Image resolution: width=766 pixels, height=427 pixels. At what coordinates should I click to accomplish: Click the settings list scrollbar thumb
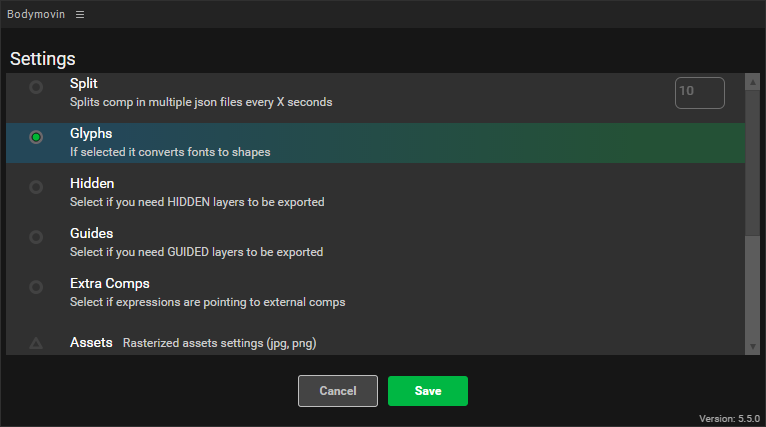pyautogui.click(x=753, y=163)
